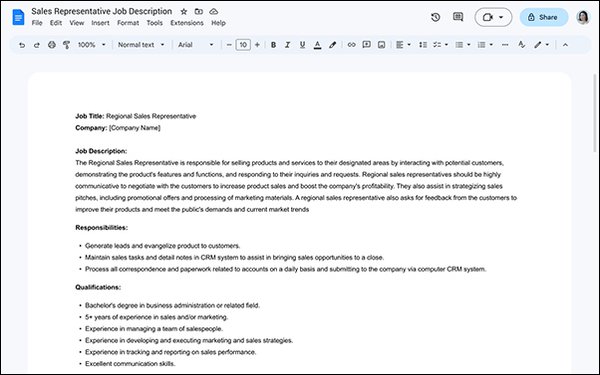Click the '[Company Name]' placeholder text
600x375 pixels.
tap(134, 128)
